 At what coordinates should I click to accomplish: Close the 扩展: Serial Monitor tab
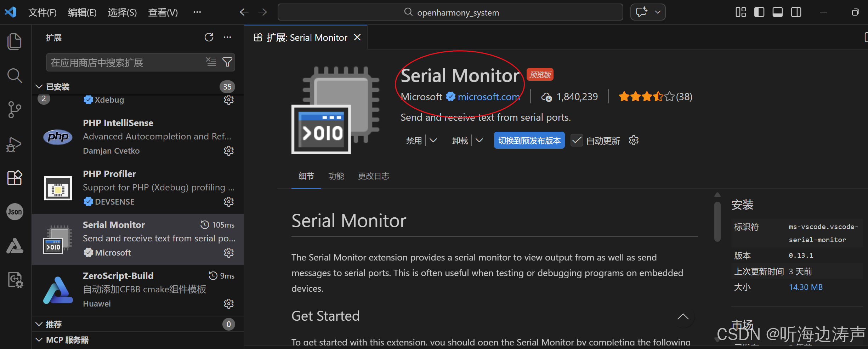[358, 37]
